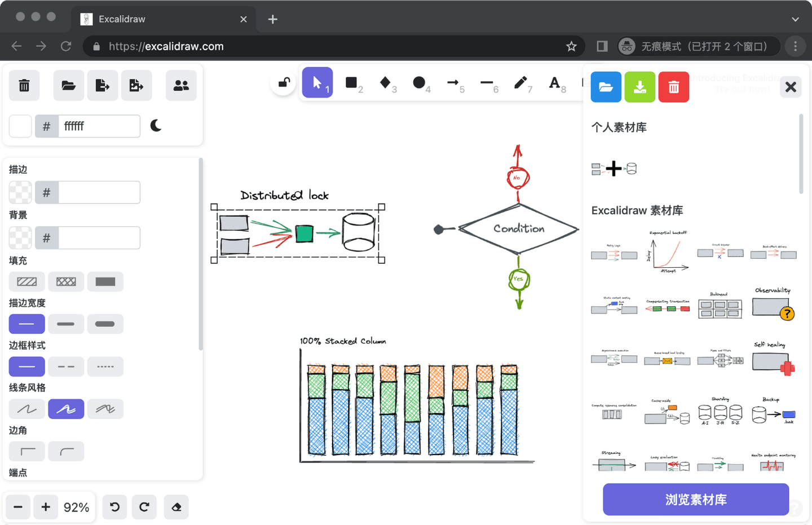Image resolution: width=812 pixels, height=525 pixels.
Task: Toggle dark mode moon icon
Action: tap(156, 126)
